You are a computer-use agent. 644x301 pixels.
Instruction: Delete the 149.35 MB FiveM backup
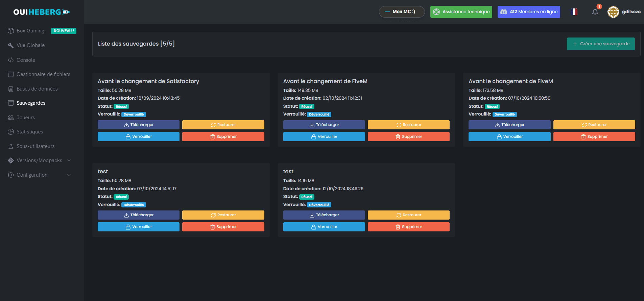[x=409, y=136]
